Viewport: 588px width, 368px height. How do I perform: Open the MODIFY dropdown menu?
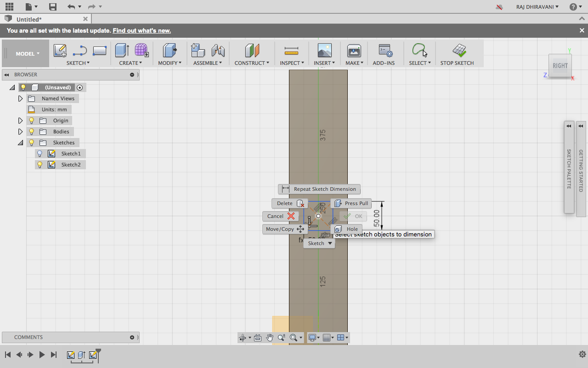click(170, 63)
